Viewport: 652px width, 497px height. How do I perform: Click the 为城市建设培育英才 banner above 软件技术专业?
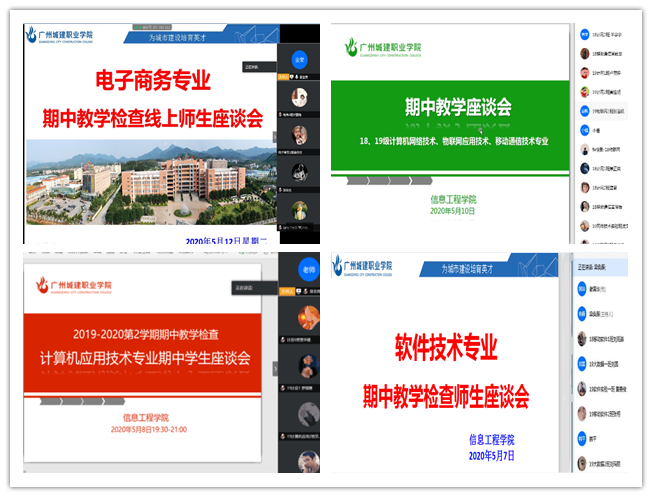click(479, 268)
